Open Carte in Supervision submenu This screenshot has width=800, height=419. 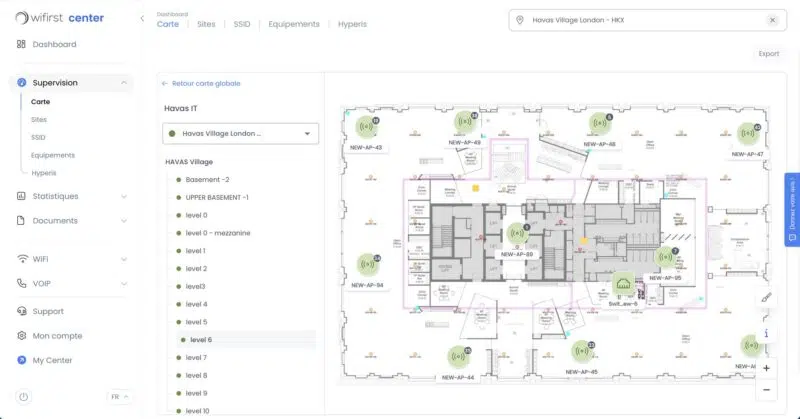click(40, 102)
